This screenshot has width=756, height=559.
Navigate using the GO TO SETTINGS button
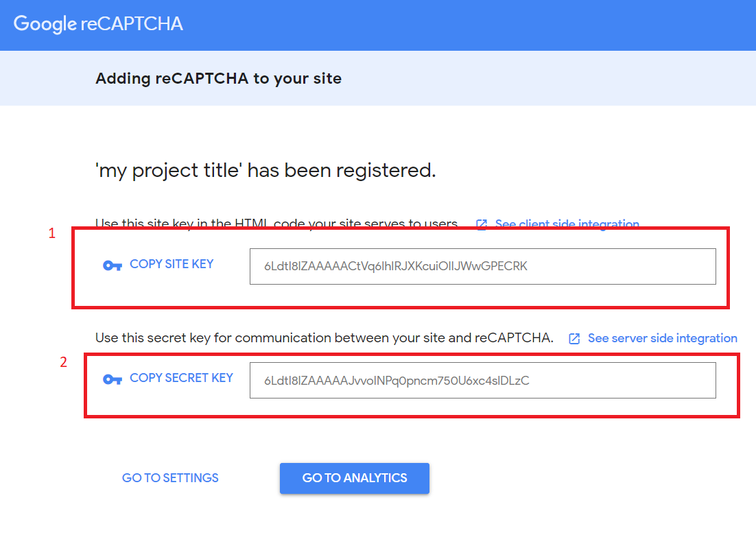pyautogui.click(x=169, y=477)
